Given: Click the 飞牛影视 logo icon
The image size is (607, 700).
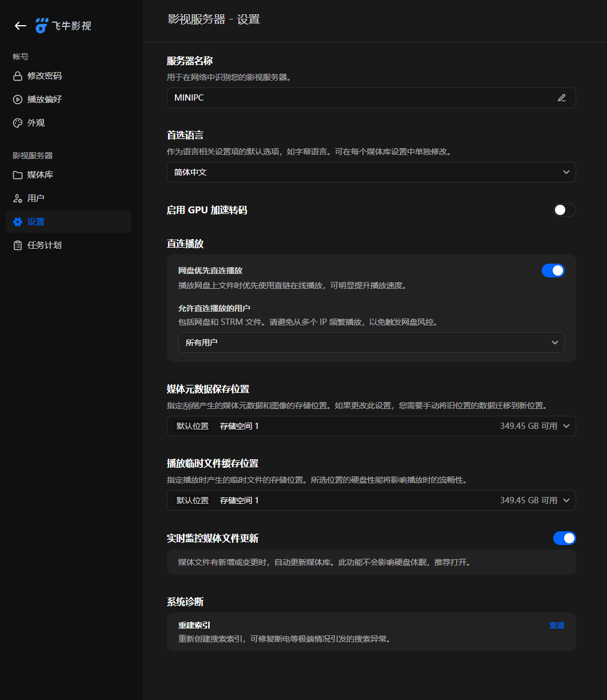Looking at the screenshot, I should (x=42, y=26).
